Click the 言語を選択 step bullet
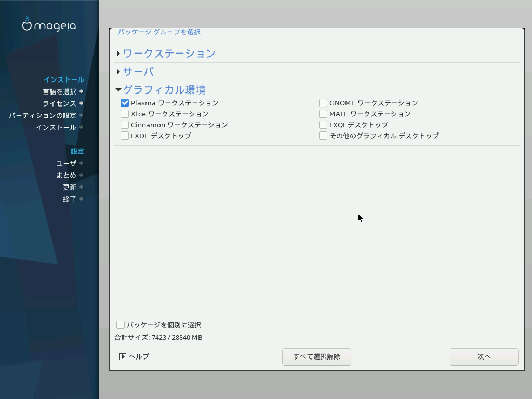The height and width of the screenshot is (399, 532). click(x=82, y=91)
